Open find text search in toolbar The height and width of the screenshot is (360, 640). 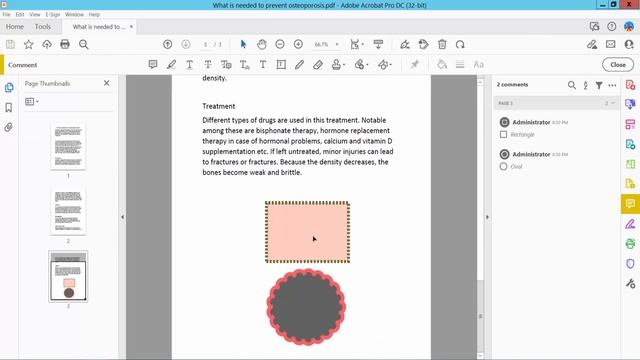point(84,44)
